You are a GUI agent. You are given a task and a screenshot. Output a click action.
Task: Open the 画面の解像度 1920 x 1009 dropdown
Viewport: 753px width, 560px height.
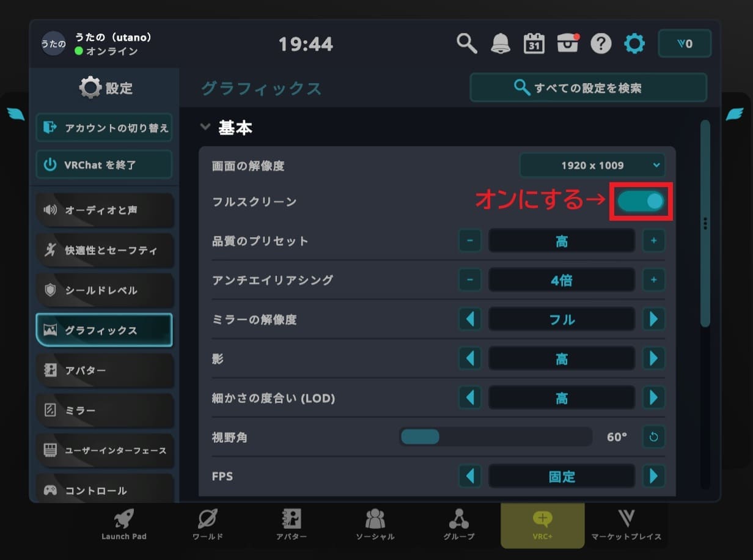pos(592,165)
